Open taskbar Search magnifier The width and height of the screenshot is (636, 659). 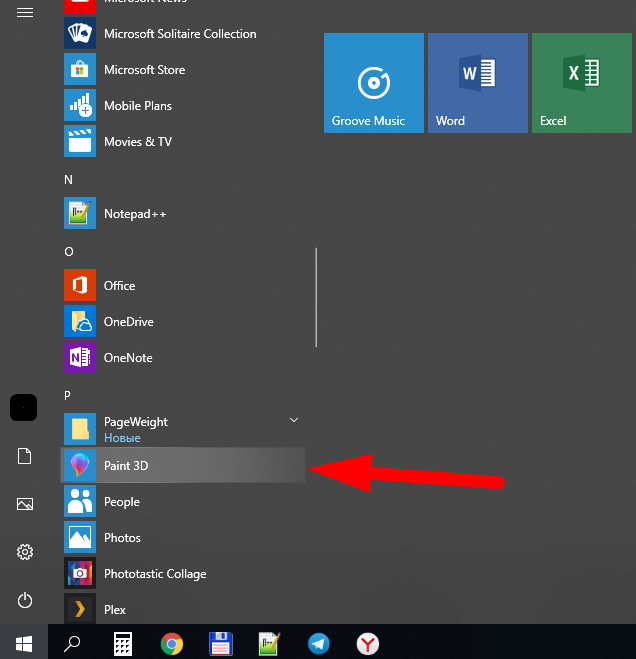(72, 643)
